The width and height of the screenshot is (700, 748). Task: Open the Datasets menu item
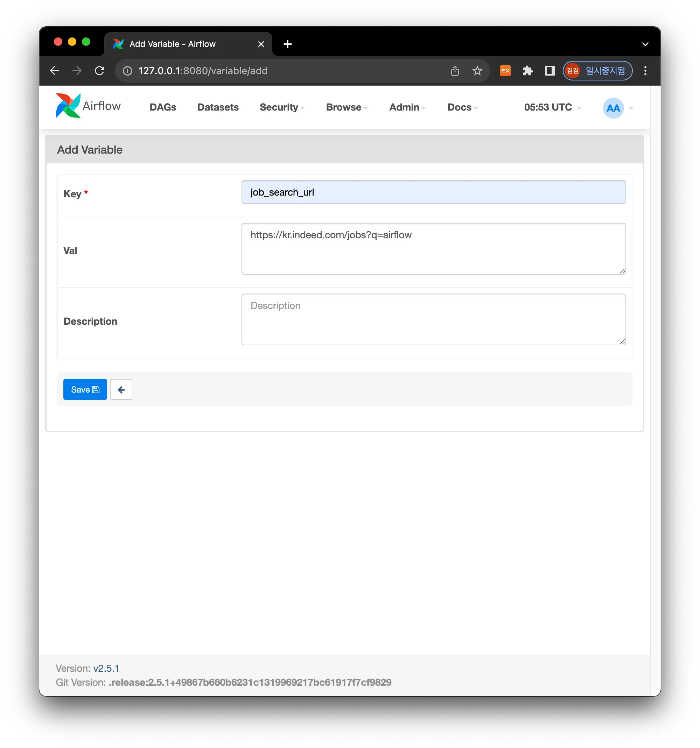point(218,108)
